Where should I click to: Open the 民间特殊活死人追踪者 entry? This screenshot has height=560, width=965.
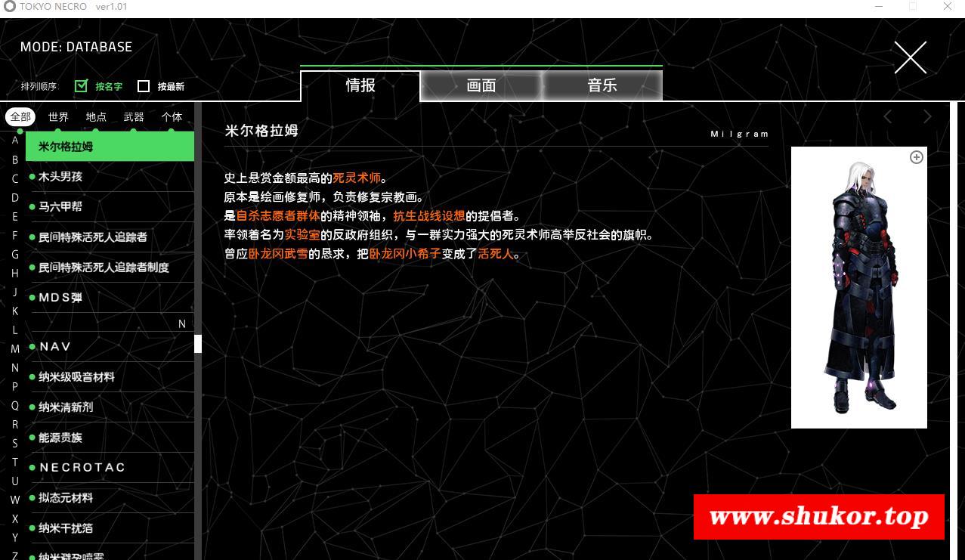tap(110, 237)
